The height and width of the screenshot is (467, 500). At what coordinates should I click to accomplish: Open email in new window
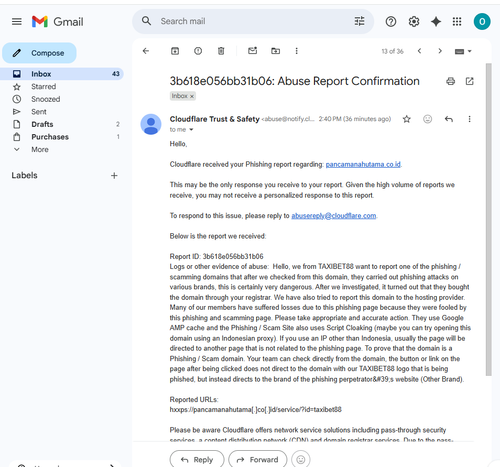coord(470,81)
